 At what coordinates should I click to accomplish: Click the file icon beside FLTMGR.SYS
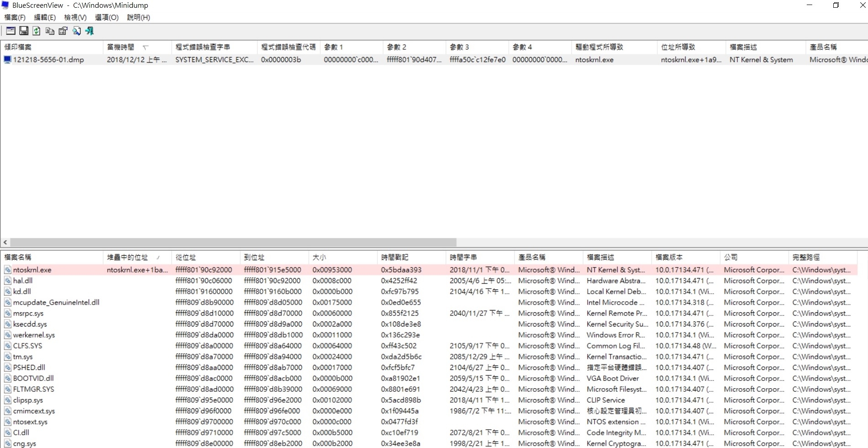[8, 389]
